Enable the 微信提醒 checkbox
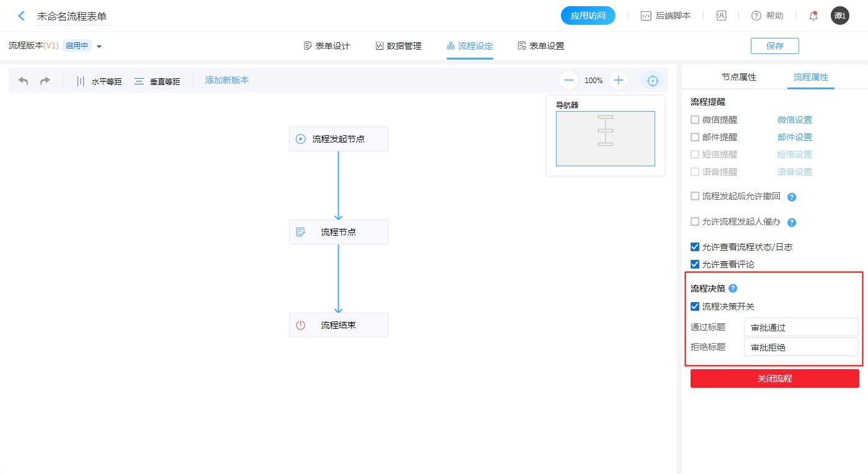The width and height of the screenshot is (868, 474). (695, 120)
